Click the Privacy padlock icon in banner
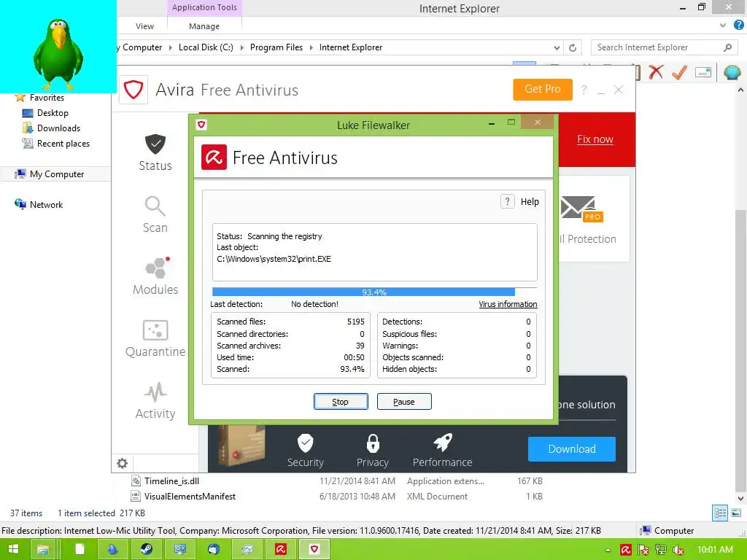The height and width of the screenshot is (560, 747). coord(373,443)
